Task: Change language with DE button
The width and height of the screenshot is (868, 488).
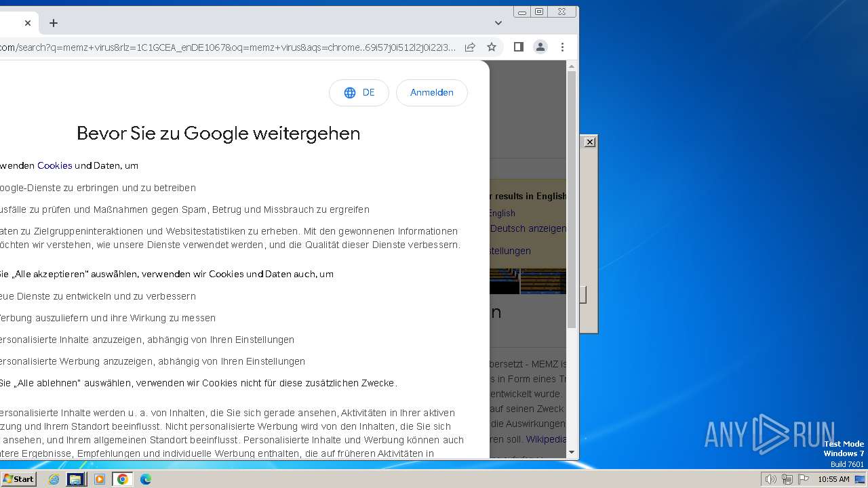Action: point(359,93)
